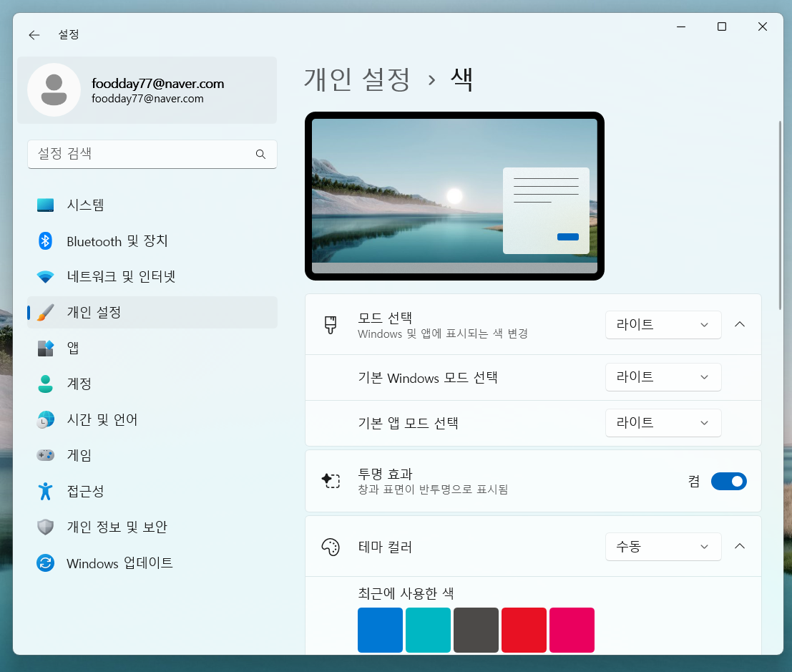Click the desktop preview thumbnail

pos(454,196)
